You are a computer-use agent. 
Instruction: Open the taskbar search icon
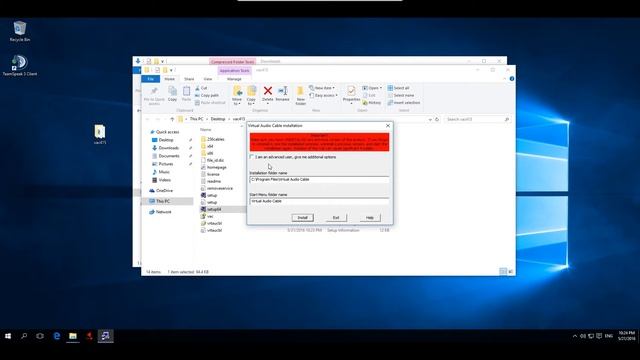click(x=24, y=336)
